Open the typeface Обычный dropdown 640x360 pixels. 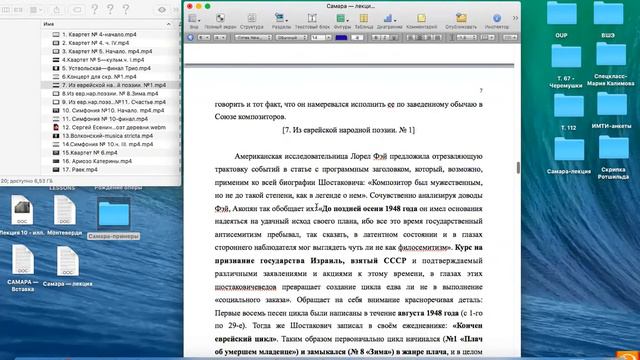click(x=291, y=38)
